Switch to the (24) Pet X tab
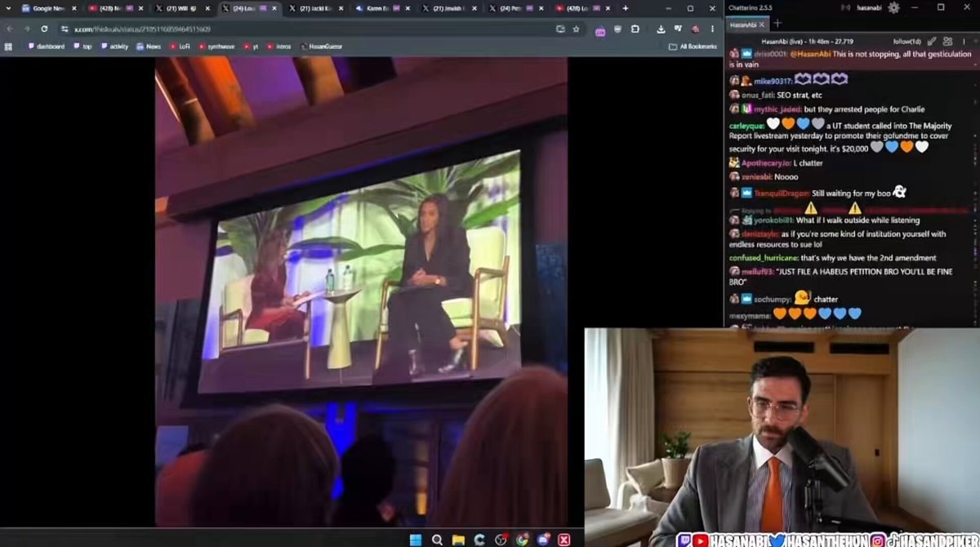This screenshot has height=547, width=980. click(514, 8)
